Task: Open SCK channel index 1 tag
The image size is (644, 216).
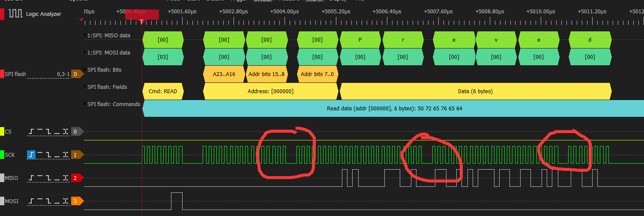Action: pyautogui.click(x=76, y=154)
